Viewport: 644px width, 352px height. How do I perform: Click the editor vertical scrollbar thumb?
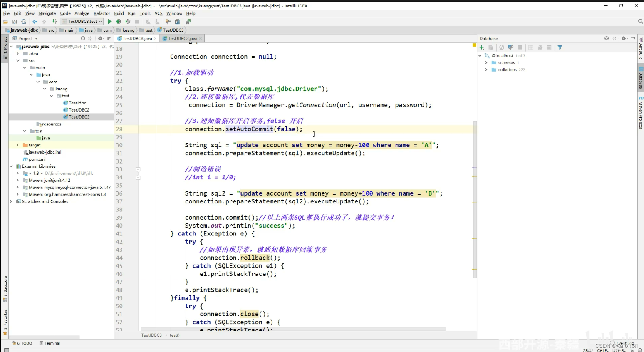475,200
